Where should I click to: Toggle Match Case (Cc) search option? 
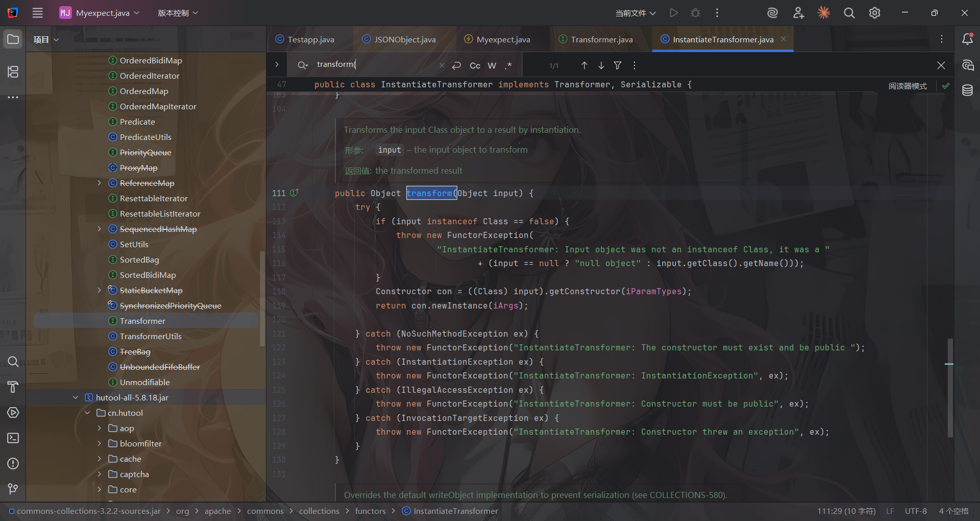click(x=475, y=65)
